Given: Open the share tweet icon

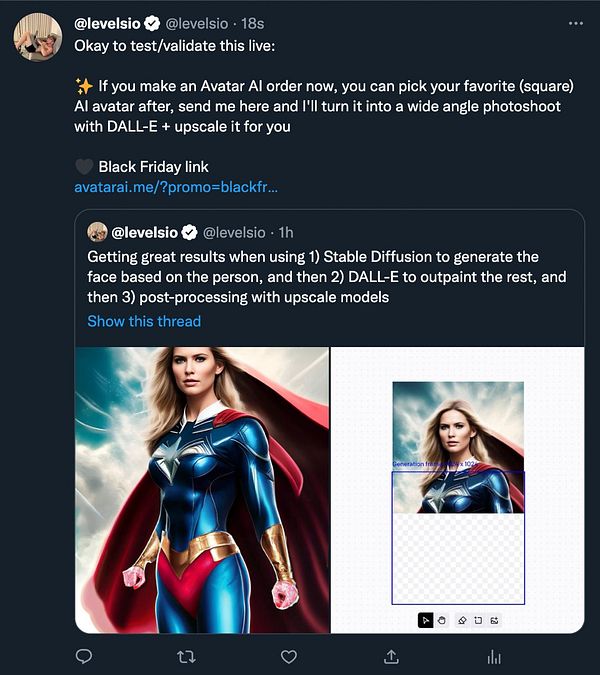Looking at the screenshot, I should coord(391,657).
